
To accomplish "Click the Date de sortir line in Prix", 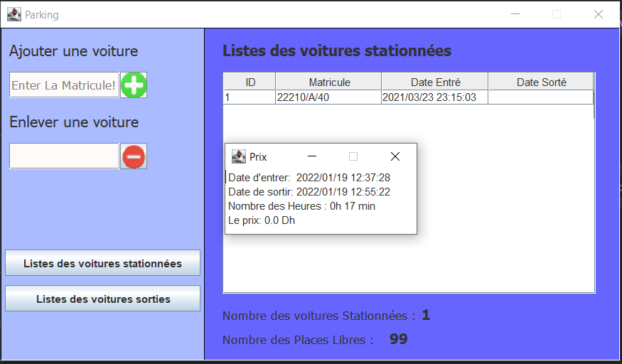I will coord(309,192).
